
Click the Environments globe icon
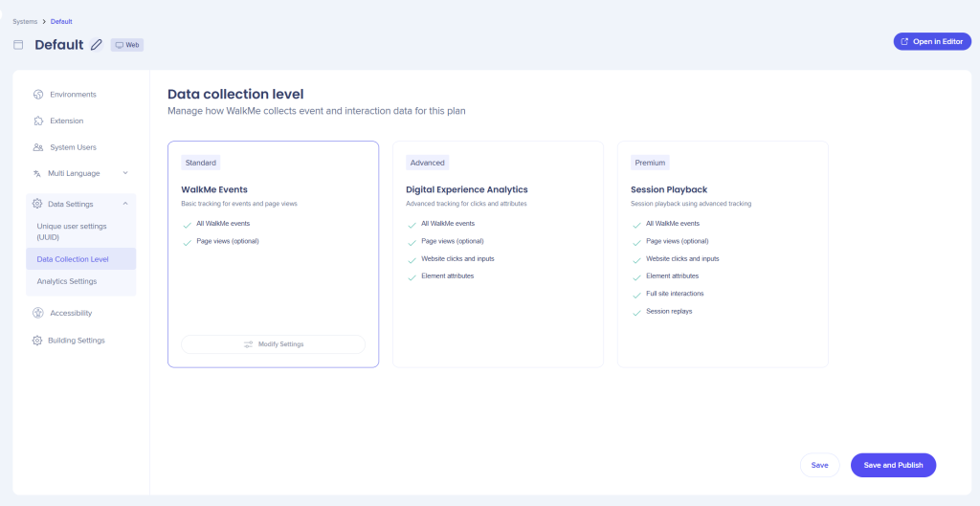37,95
